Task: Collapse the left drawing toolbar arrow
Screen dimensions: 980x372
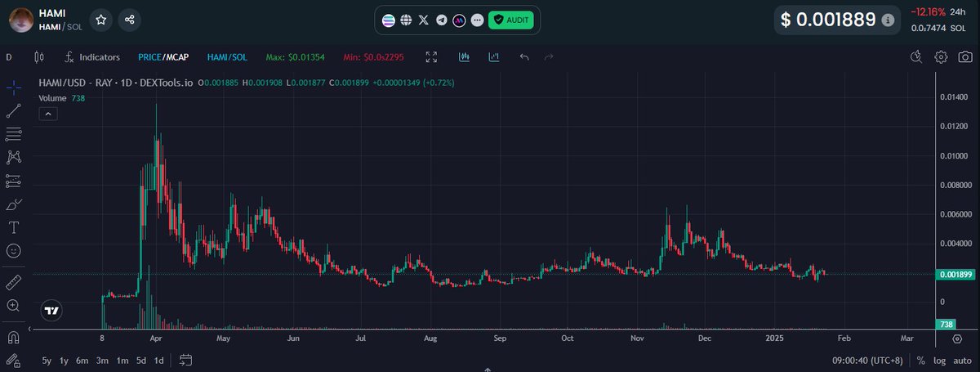Action: pyautogui.click(x=29, y=329)
